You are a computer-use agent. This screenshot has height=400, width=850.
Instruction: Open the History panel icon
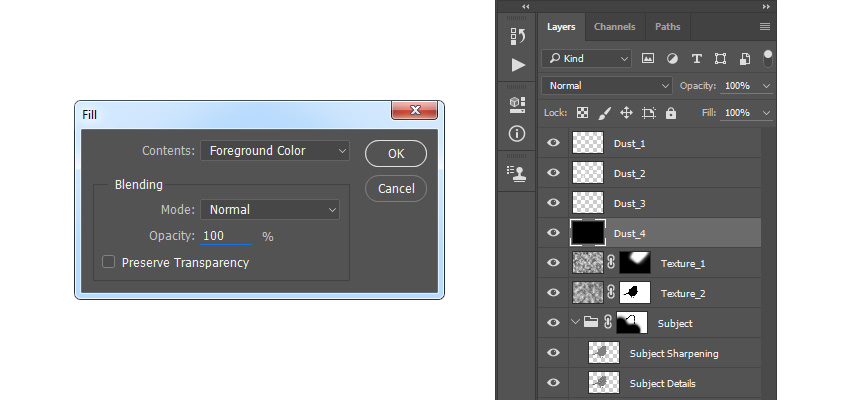[518, 36]
